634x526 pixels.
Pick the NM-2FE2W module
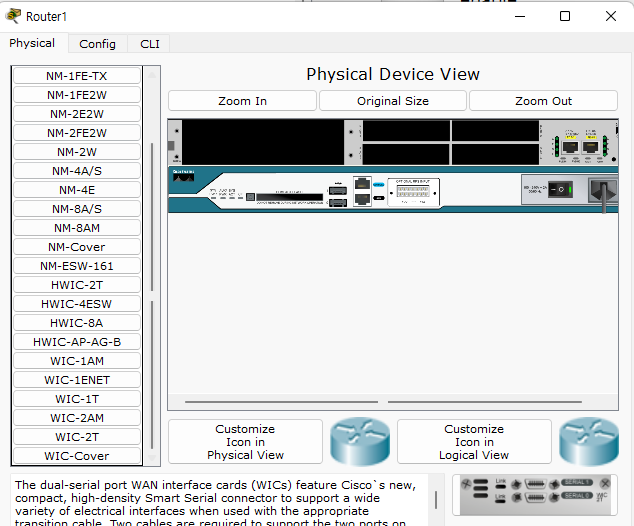tap(77, 133)
